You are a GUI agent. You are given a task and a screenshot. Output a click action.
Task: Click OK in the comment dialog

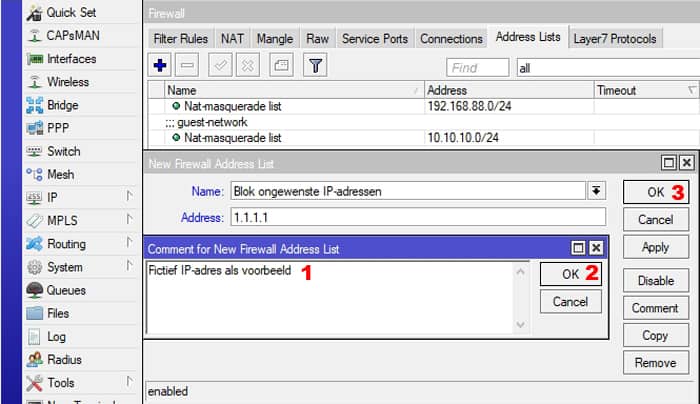pos(571,274)
